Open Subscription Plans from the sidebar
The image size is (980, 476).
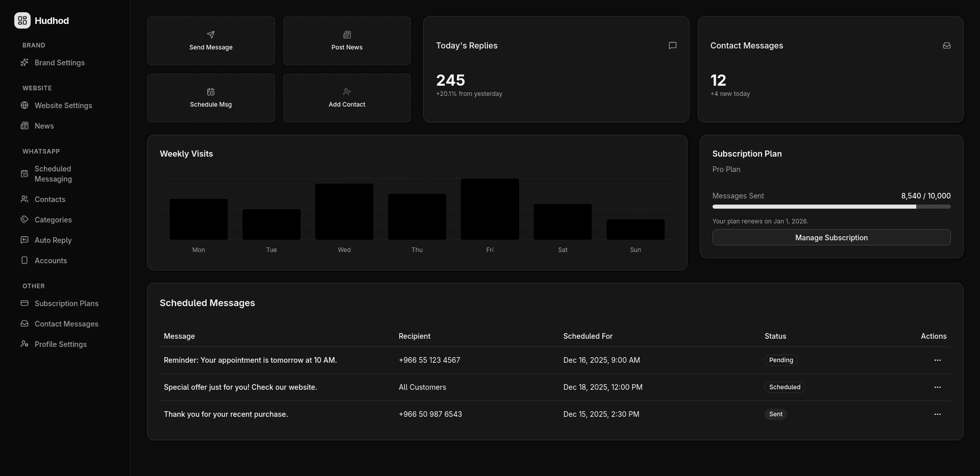66,303
